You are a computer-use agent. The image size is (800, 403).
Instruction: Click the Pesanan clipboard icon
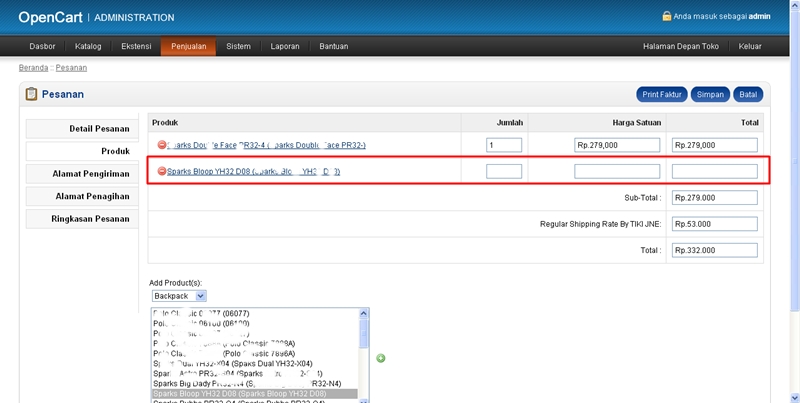click(31, 94)
